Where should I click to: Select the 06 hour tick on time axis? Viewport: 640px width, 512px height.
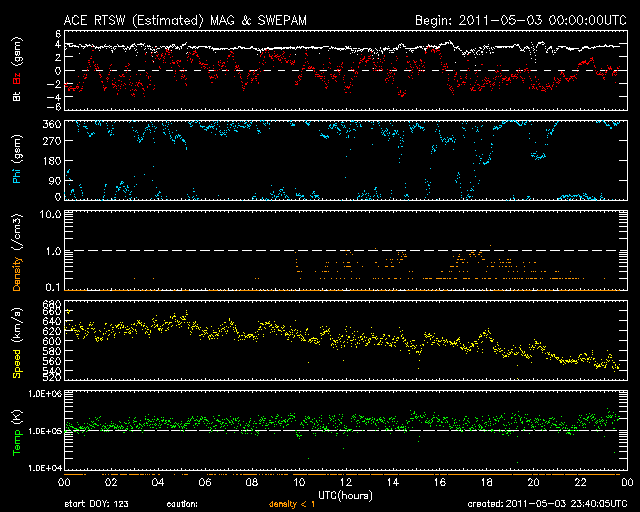click(204, 482)
